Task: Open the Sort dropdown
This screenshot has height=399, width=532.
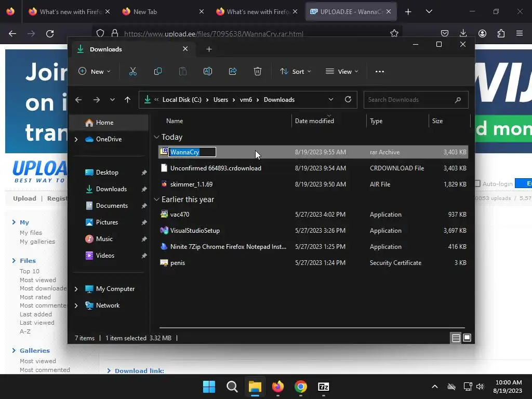Action: (x=295, y=71)
